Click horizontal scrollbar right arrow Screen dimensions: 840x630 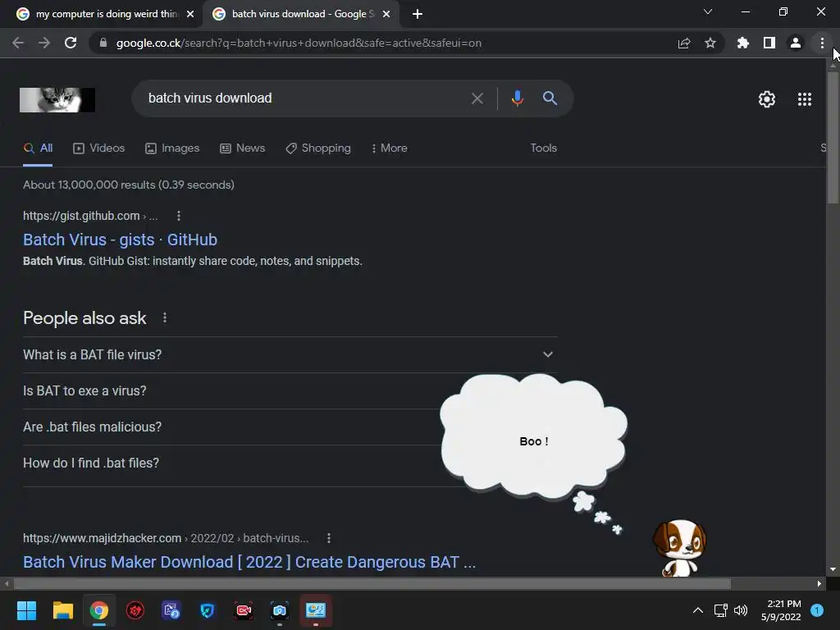point(819,583)
